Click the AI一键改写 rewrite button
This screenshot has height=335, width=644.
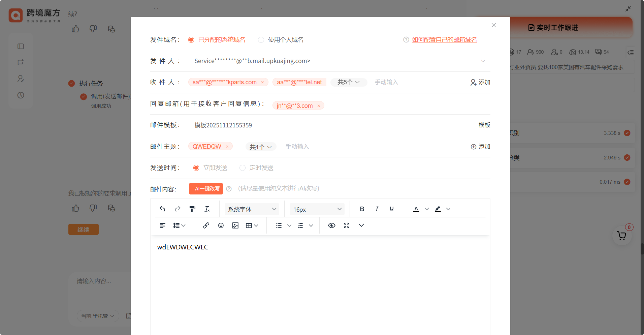point(206,189)
